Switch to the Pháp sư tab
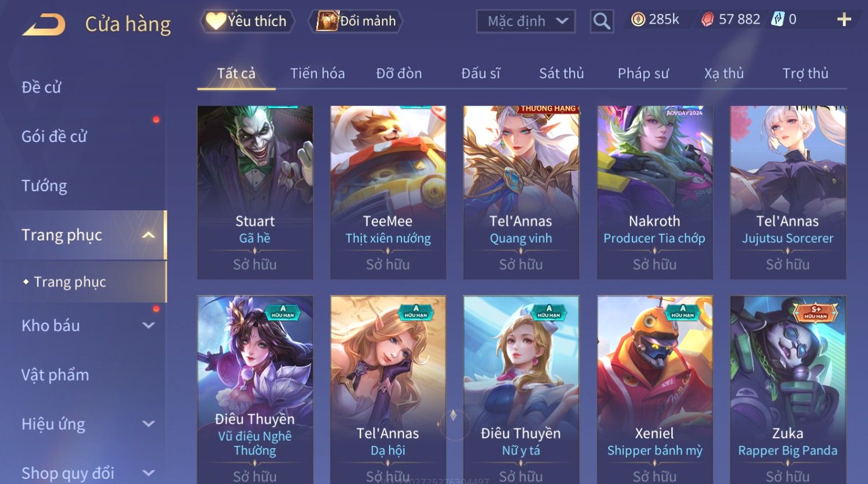This screenshot has height=484, width=868. tap(643, 73)
